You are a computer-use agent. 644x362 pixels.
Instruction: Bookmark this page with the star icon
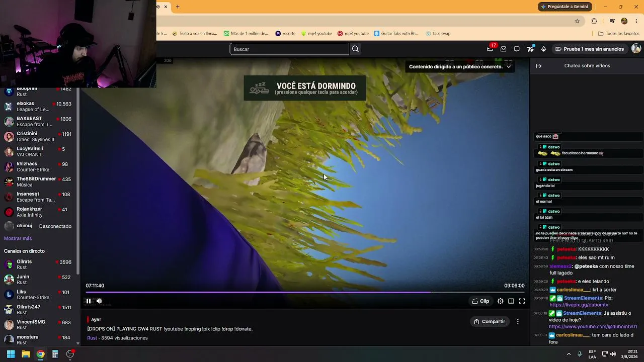(x=577, y=21)
